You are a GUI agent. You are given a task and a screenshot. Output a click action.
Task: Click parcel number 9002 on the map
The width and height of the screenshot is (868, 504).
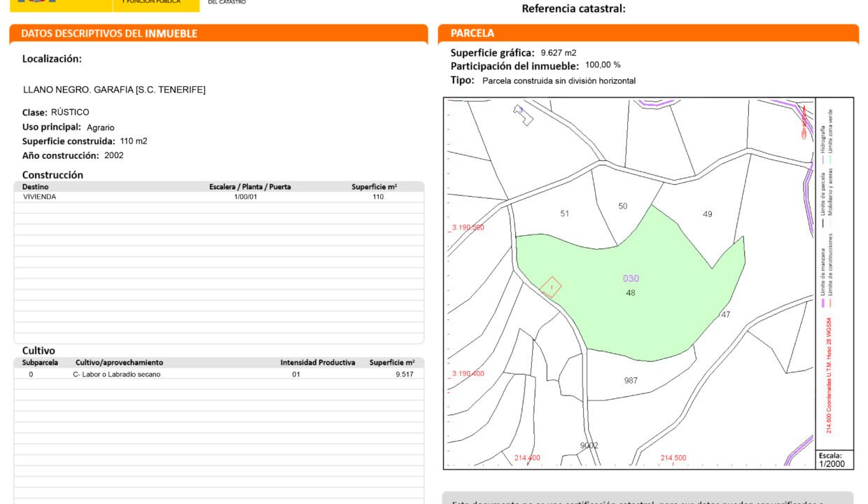coord(589,446)
